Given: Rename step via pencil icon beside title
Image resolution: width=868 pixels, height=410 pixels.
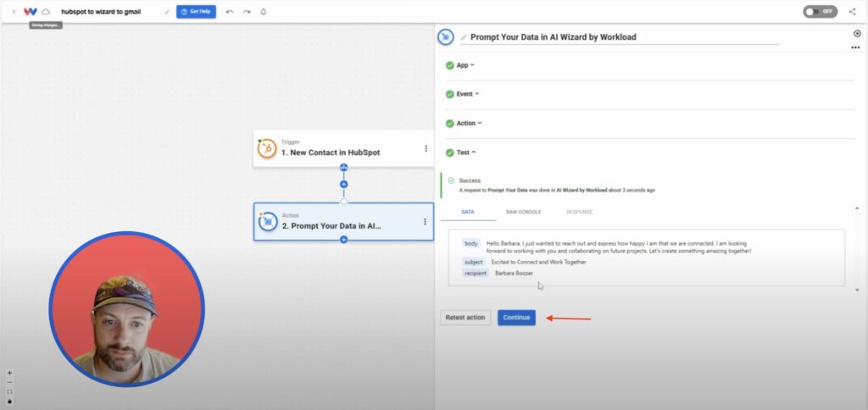Looking at the screenshot, I should [464, 37].
